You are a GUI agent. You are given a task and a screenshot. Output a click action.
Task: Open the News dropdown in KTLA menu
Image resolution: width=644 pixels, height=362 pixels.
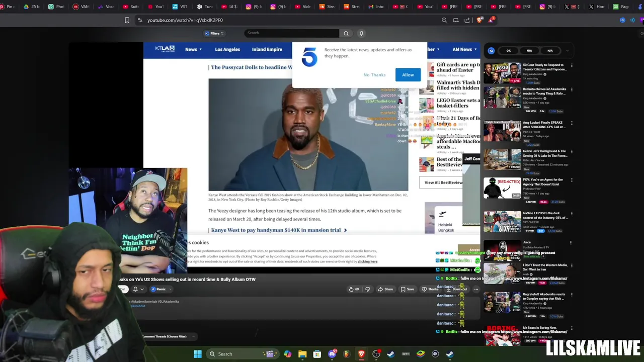193,49
